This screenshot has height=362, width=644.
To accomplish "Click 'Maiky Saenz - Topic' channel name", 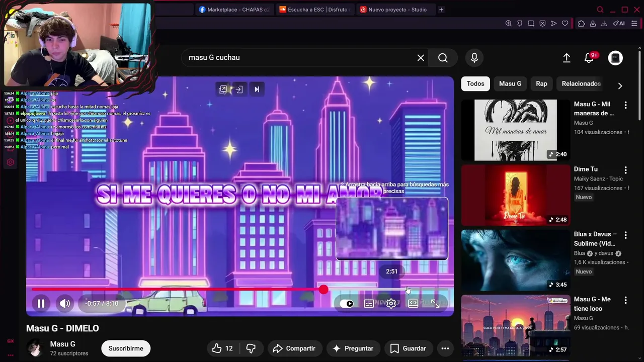I will tap(598, 178).
